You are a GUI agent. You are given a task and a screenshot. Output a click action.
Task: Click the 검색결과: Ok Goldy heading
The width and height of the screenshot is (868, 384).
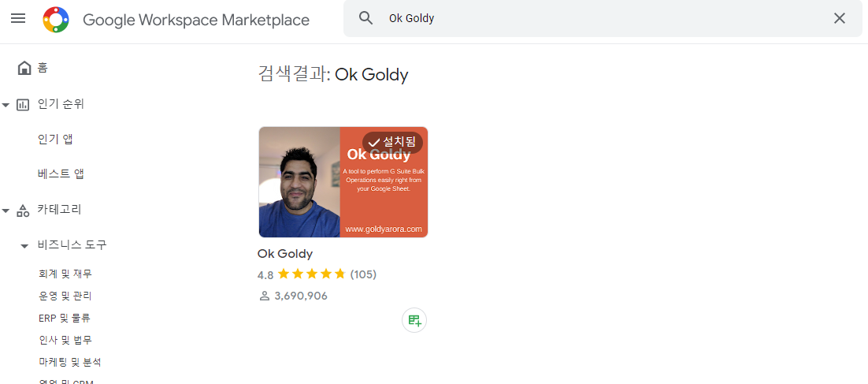(x=332, y=73)
